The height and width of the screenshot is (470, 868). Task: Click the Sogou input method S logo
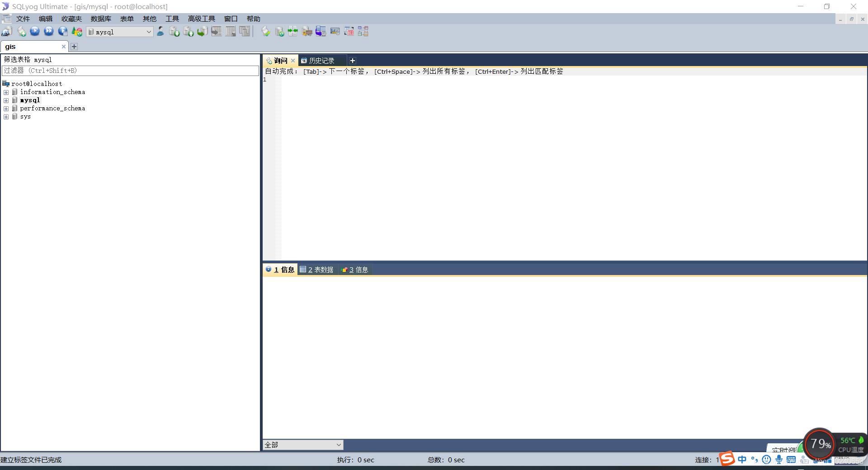click(727, 459)
